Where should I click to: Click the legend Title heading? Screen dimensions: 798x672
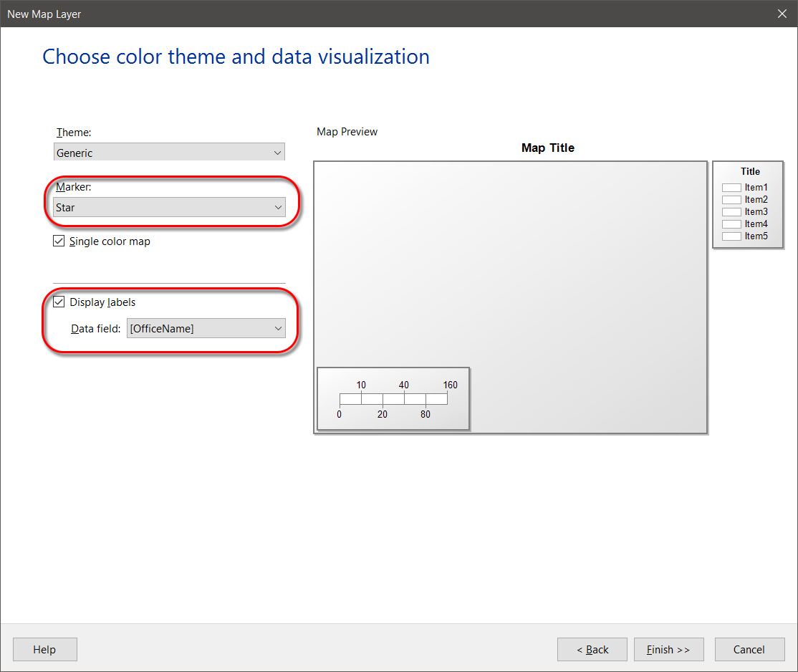click(x=750, y=171)
